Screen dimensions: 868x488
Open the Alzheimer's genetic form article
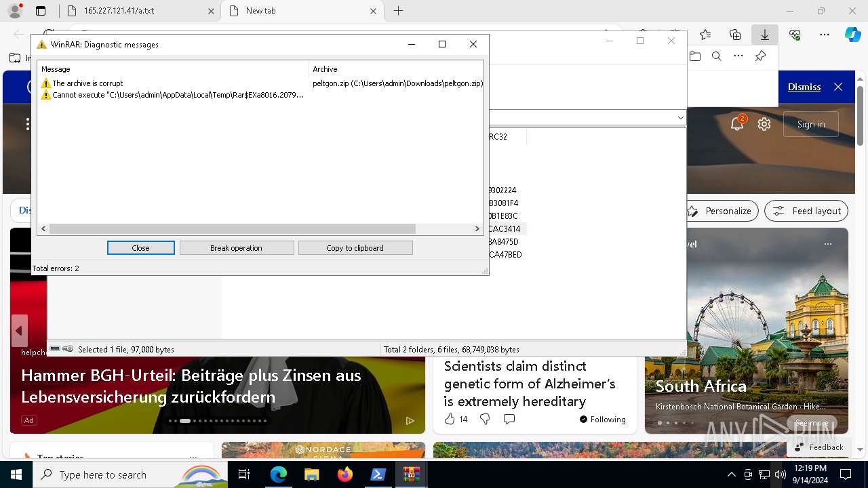coord(530,384)
